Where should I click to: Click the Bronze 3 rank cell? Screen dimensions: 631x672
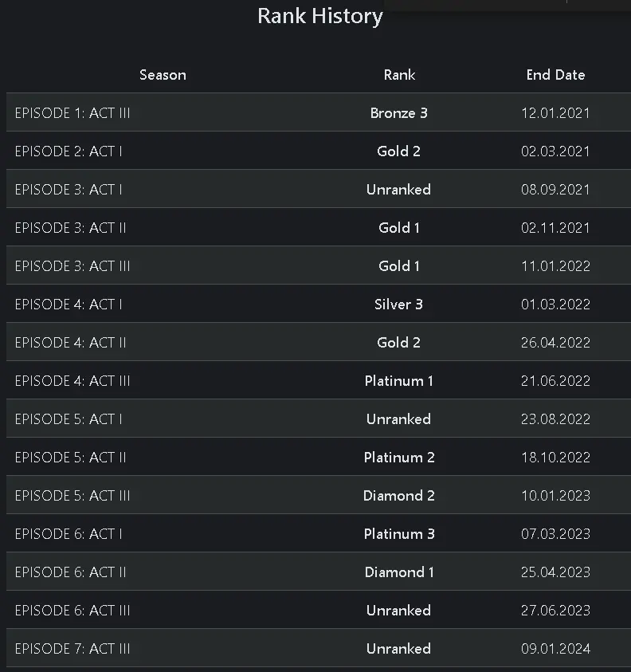[x=399, y=113]
